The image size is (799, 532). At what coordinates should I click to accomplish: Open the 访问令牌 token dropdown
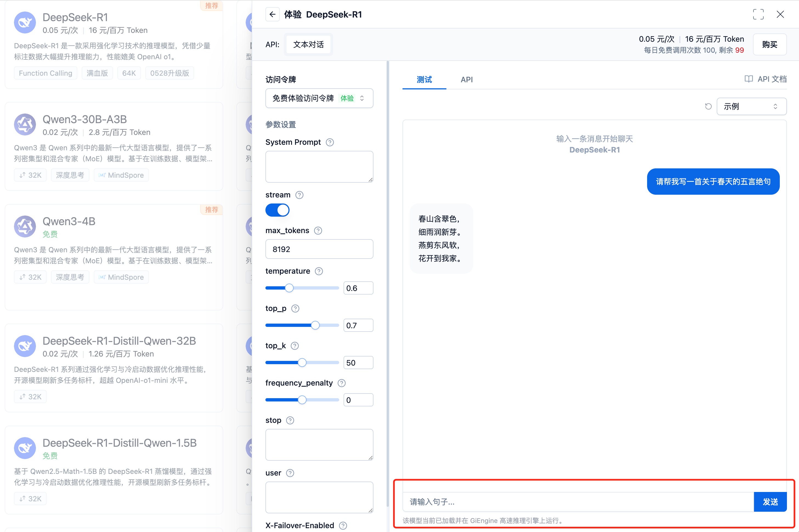coord(319,98)
